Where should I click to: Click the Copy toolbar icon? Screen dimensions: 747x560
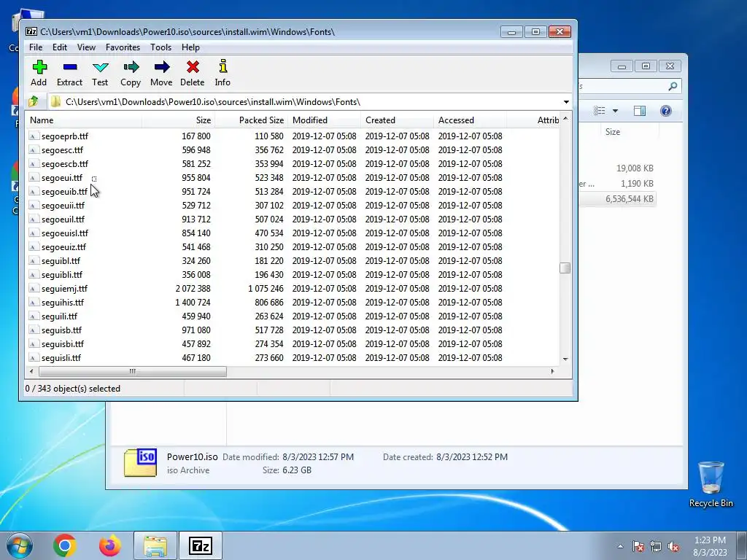pyautogui.click(x=131, y=67)
